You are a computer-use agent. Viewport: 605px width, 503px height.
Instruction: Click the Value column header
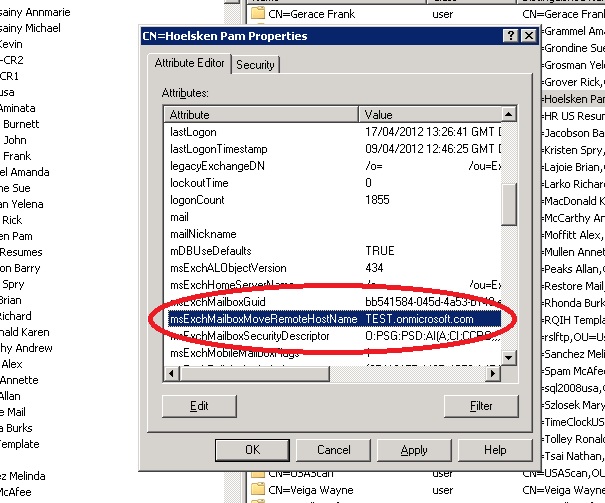(430, 115)
